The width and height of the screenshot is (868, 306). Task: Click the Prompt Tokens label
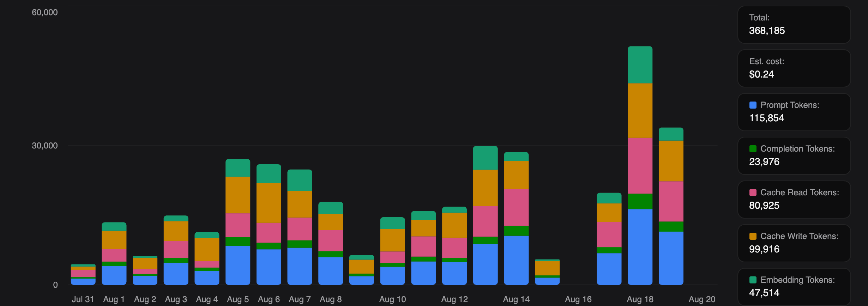coord(790,105)
